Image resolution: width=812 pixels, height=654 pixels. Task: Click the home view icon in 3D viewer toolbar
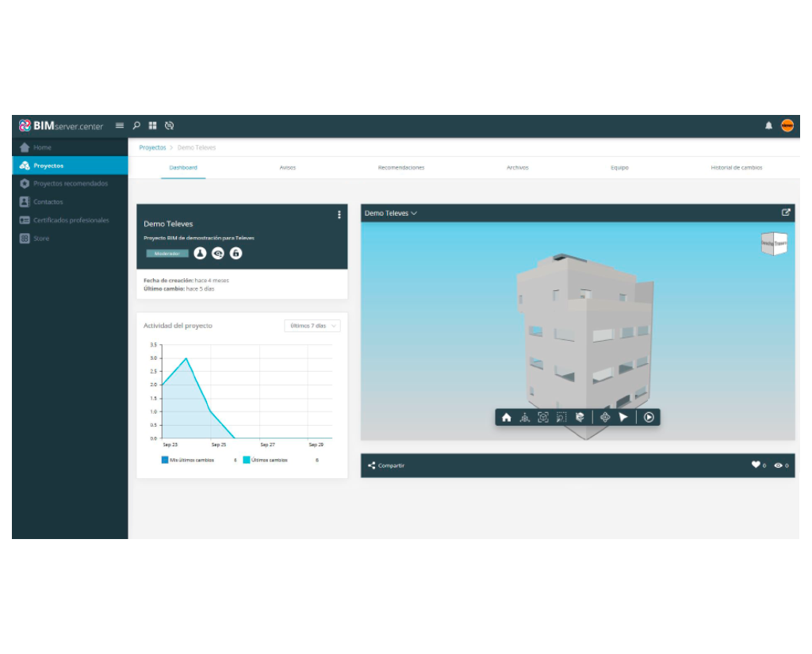tap(507, 418)
